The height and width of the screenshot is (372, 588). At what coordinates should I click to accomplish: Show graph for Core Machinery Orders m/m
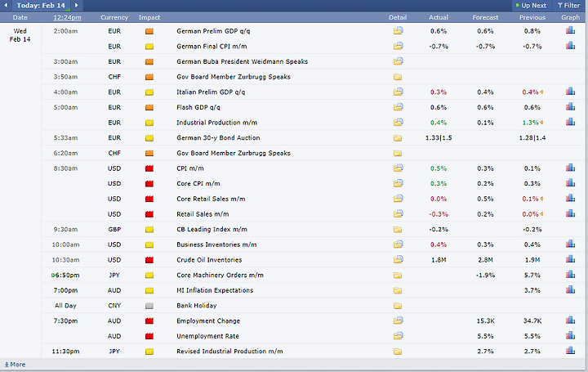point(570,275)
